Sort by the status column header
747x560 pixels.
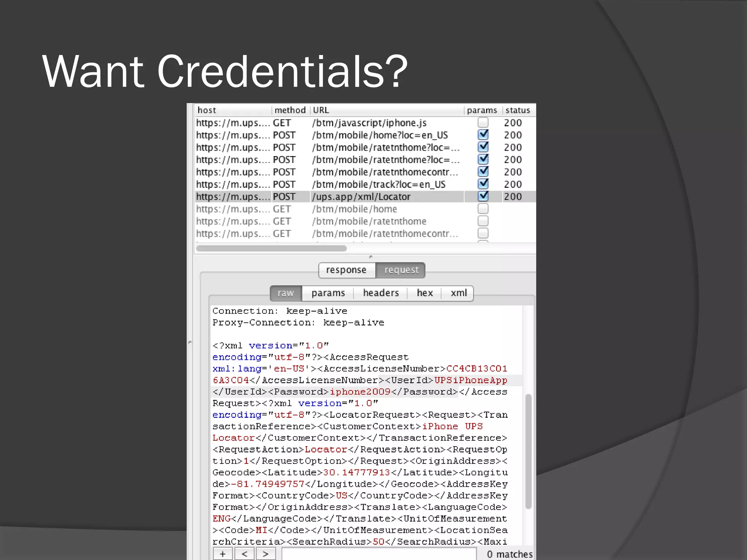(519, 110)
